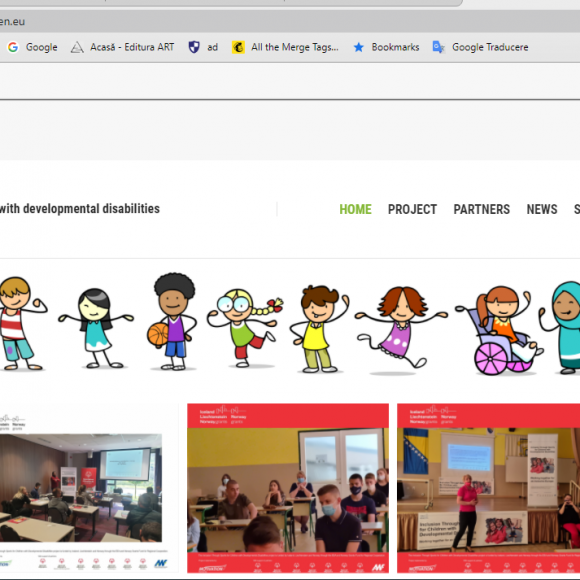
Task: Open the Google Traducere bookmark
Action: pos(480,47)
